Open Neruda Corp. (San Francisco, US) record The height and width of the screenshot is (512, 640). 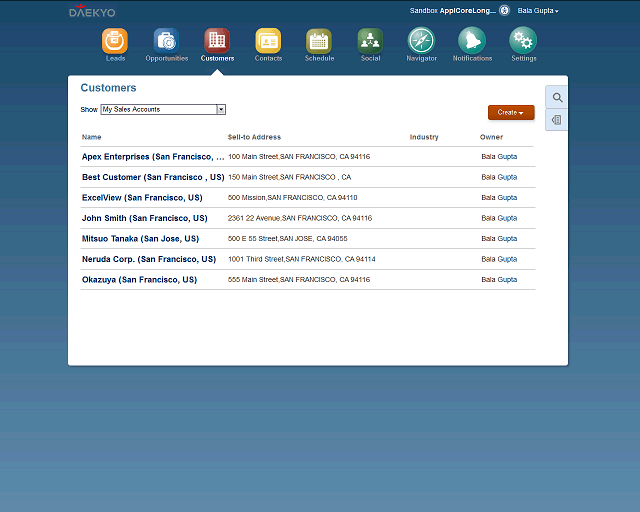(x=149, y=259)
